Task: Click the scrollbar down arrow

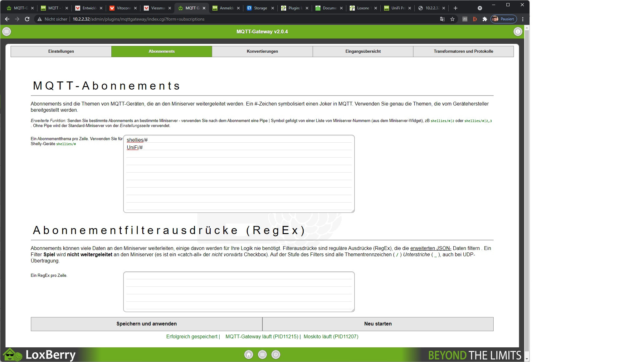Action: pos(527,359)
